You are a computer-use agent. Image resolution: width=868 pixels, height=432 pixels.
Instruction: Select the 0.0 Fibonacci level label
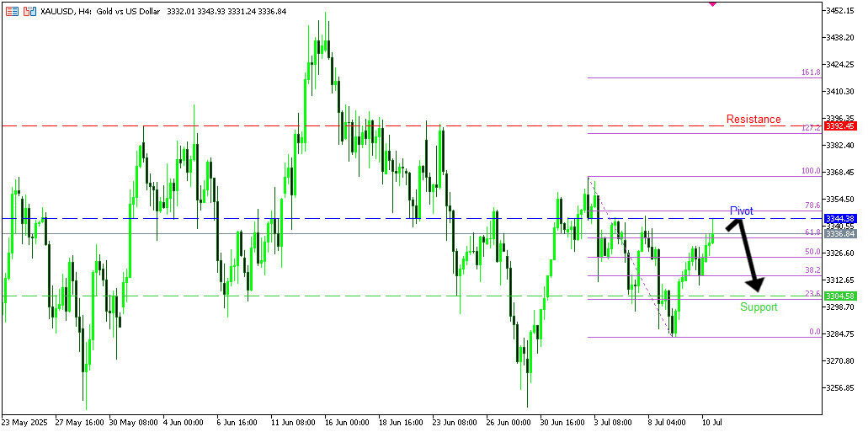(x=814, y=332)
